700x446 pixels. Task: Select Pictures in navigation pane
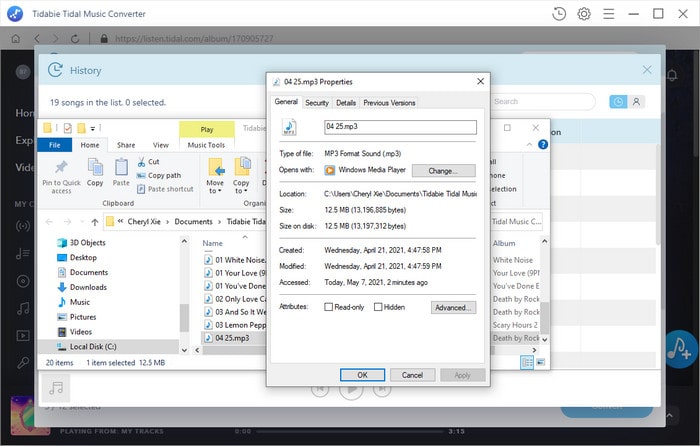77,317
